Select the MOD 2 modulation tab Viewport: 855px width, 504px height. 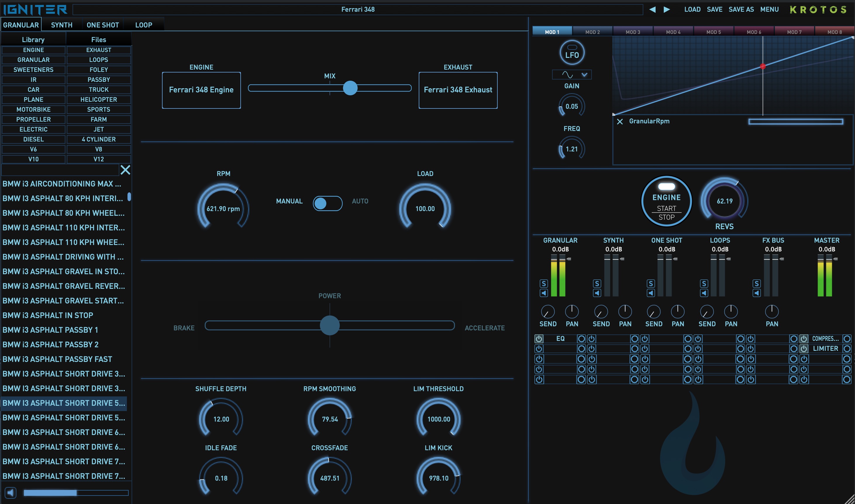tap(592, 32)
